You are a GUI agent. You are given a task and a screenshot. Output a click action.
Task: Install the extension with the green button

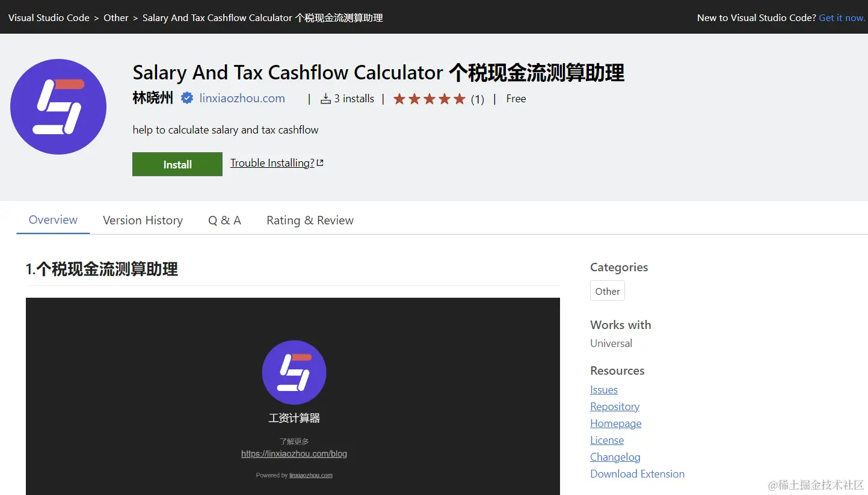click(x=177, y=164)
